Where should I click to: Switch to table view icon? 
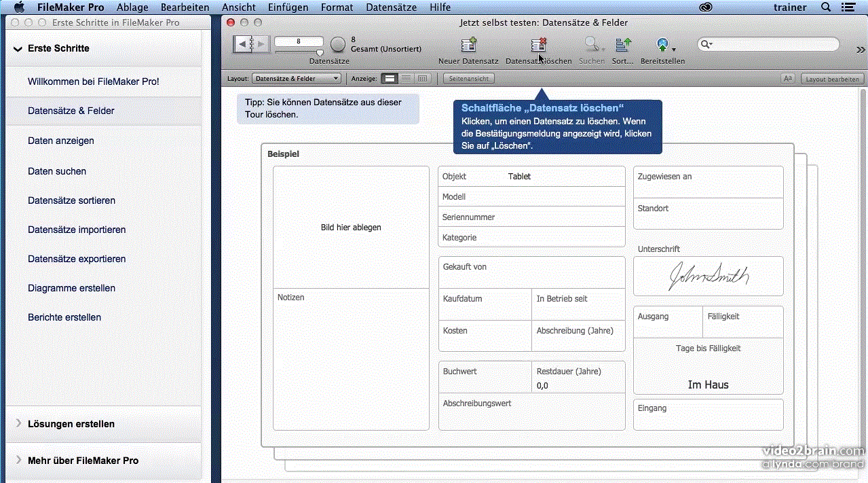click(422, 79)
